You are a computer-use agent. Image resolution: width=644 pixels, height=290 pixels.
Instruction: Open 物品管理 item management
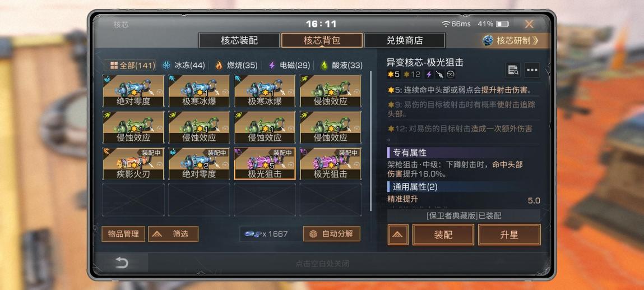(x=123, y=234)
